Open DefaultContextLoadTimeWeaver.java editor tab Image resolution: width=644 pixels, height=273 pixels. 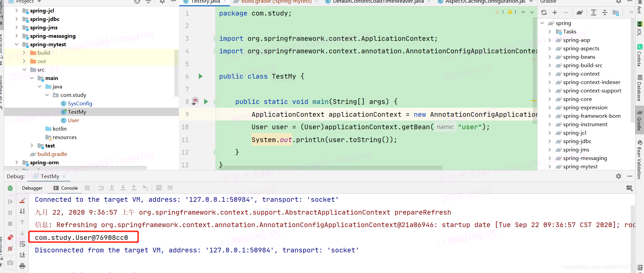point(378,2)
